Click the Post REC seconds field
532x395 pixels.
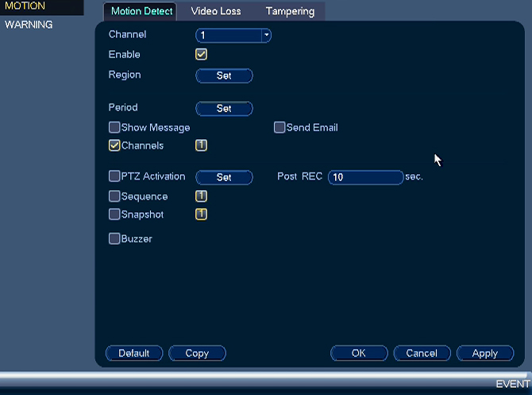click(366, 177)
